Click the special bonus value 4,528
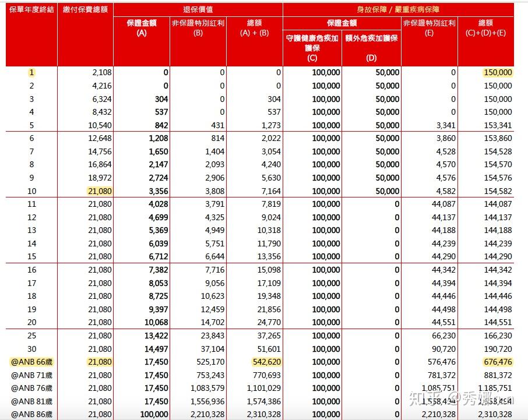The height and width of the screenshot is (420, 528). click(x=446, y=151)
